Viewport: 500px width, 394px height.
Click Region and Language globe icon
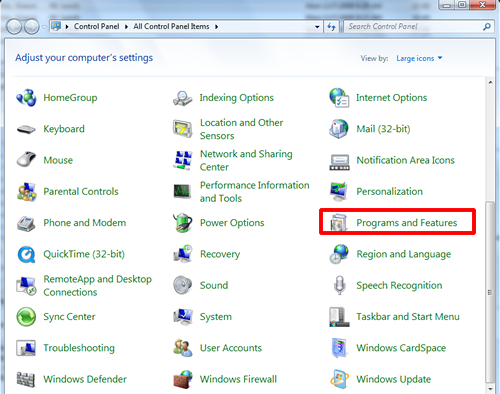point(339,254)
